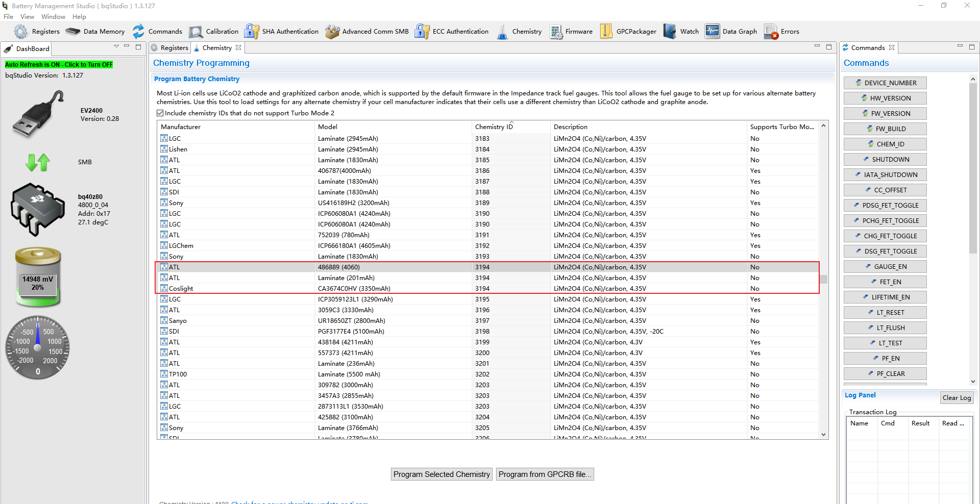Open the Commands toolbar icon
The width and height of the screenshot is (980, 504).
click(x=138, y=32)
